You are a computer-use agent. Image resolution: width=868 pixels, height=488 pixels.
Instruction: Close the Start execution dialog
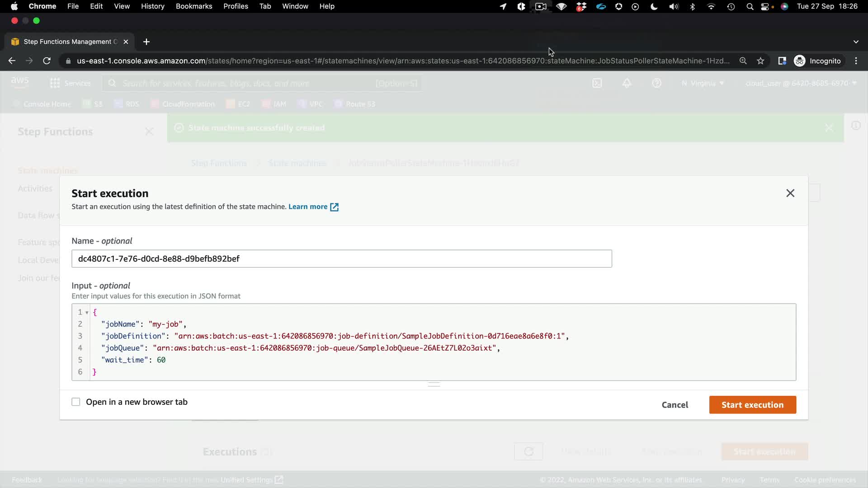[790, 193]
